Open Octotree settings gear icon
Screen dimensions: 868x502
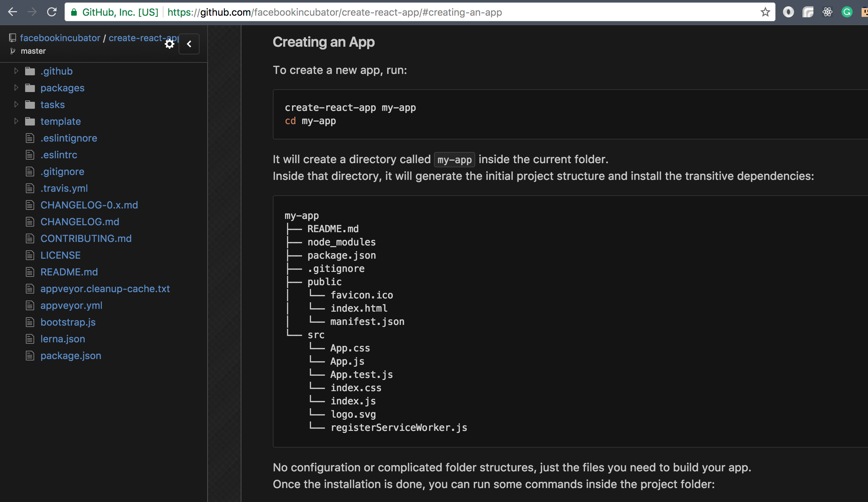click(x=170, y=44)
